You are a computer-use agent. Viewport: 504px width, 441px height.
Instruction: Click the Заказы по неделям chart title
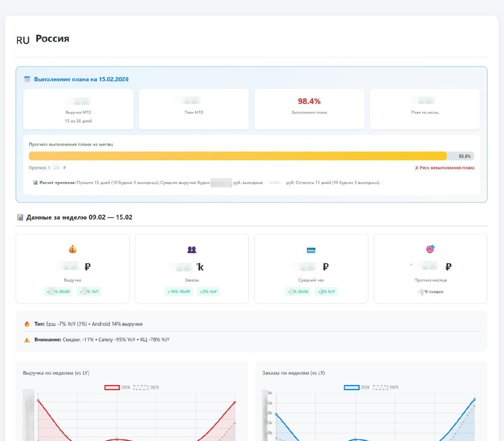(x=294, y=373)
